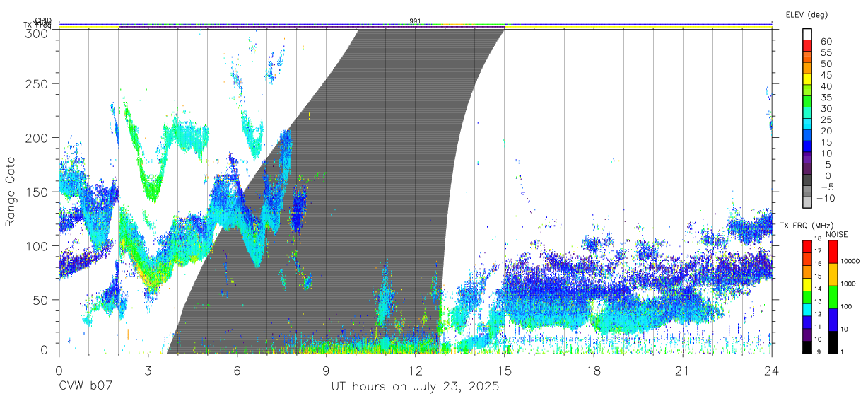
Task: Select y-axis tick label '250'
Action: [x=37, y=84]
